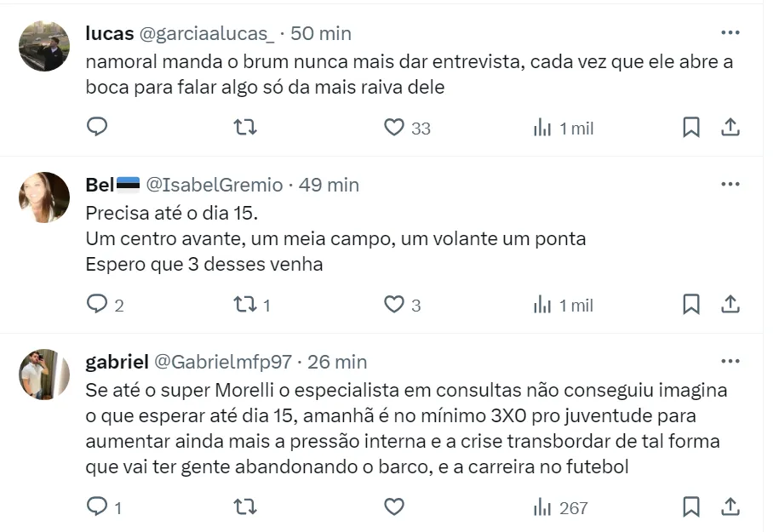This screenshot has height=532, width=779.
Task: Like the tweet from @IsabelGremio
Action: 393,304
